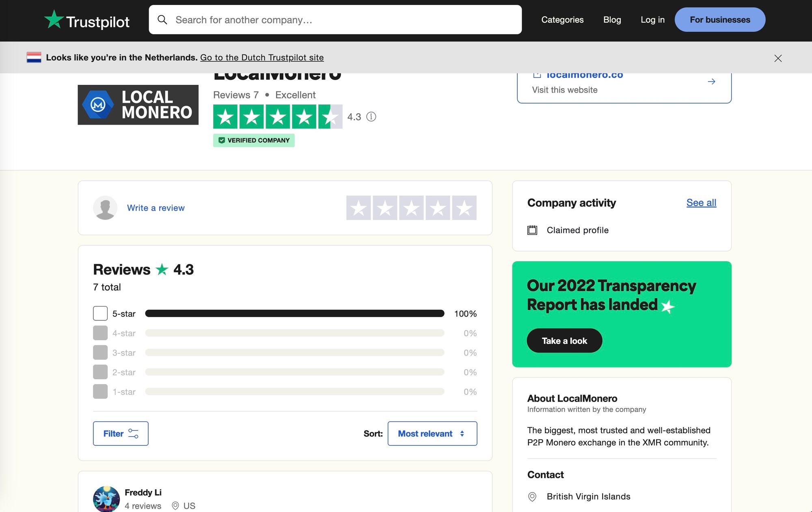This screenshot has width=812, height=512.
Task: Check the 3-star filter checkbox
Action: click(x=100, y=352)
